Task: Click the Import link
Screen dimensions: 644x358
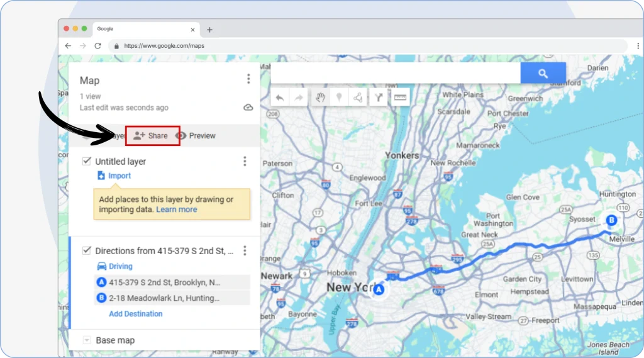Action: 119,176
